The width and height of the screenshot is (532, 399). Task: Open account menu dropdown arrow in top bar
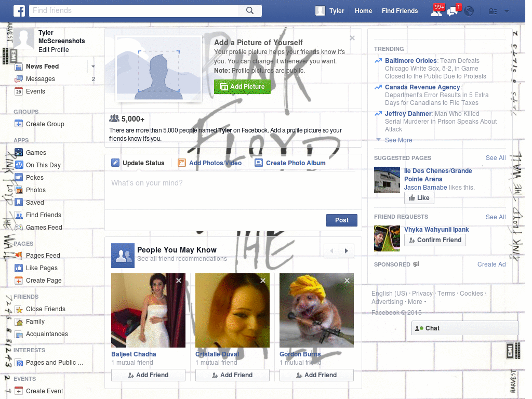click(507, 11)
